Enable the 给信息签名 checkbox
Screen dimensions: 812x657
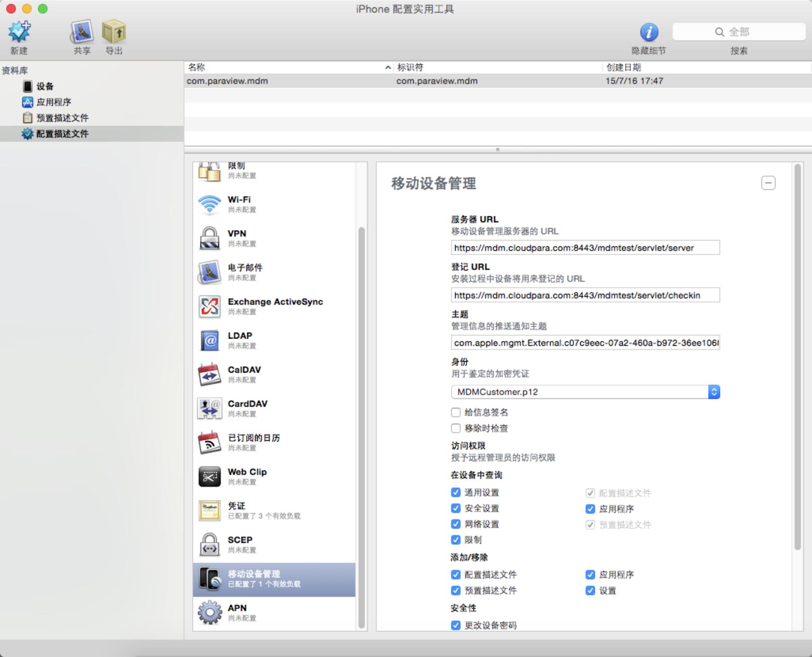pos(456,412)
